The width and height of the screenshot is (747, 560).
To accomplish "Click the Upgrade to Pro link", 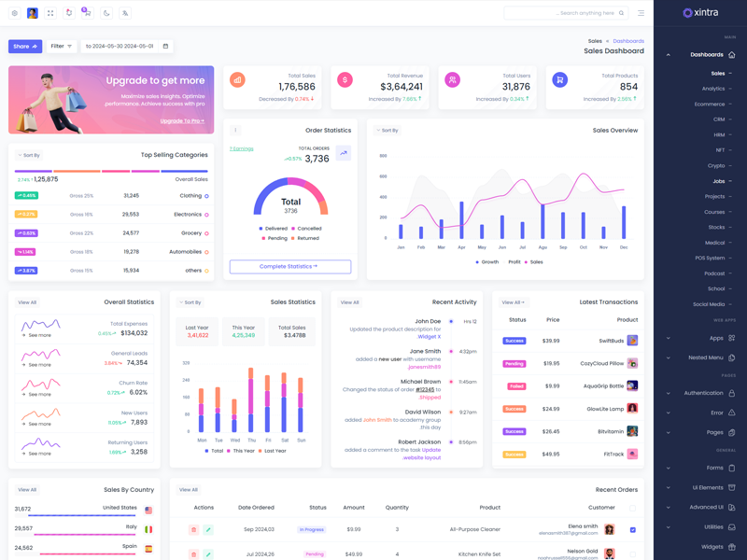I will pos(182,121).
